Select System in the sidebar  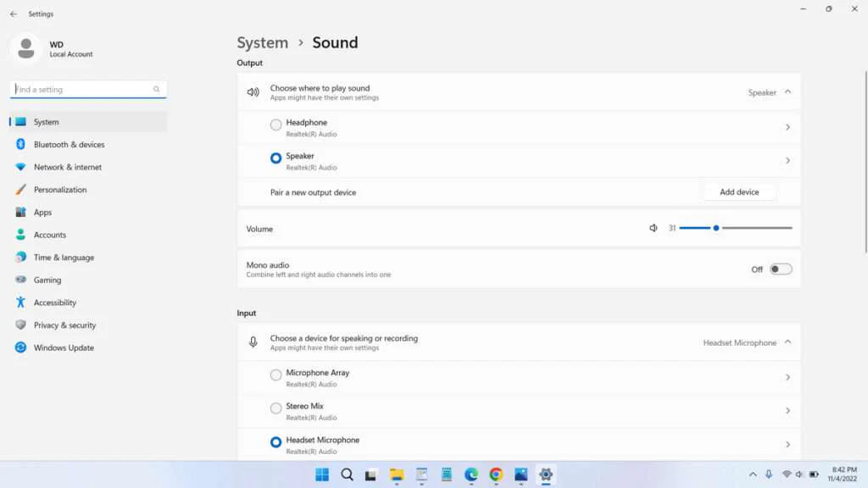(x=47, y=121)
